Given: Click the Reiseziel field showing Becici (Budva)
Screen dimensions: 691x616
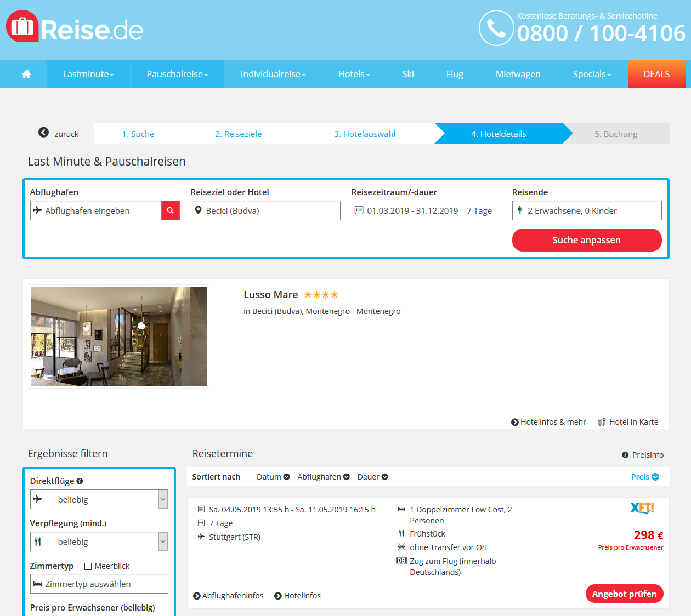Looking at the screenshot, I should (x=265, y=210).
